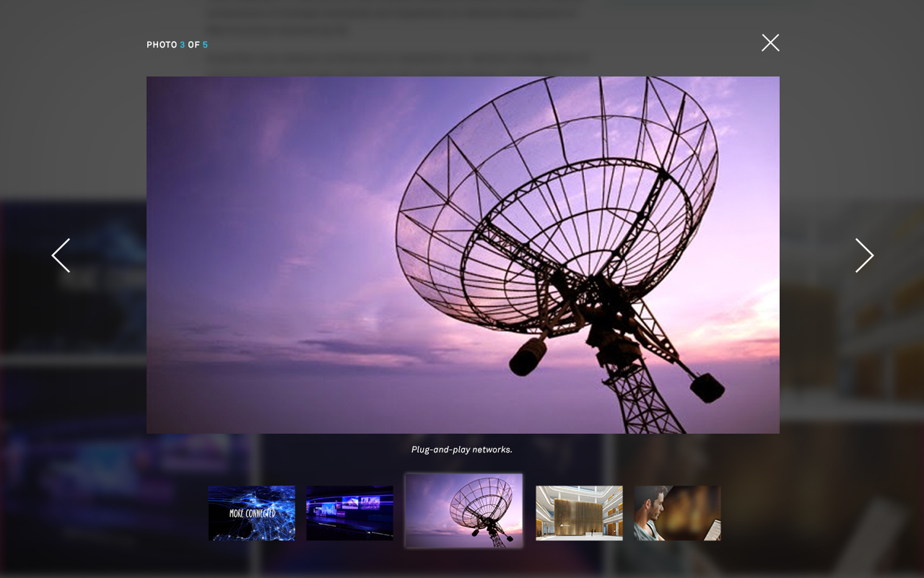Click the word "OF" in the photo counter
Screen dimensions: 924x578
click(193, 45)
